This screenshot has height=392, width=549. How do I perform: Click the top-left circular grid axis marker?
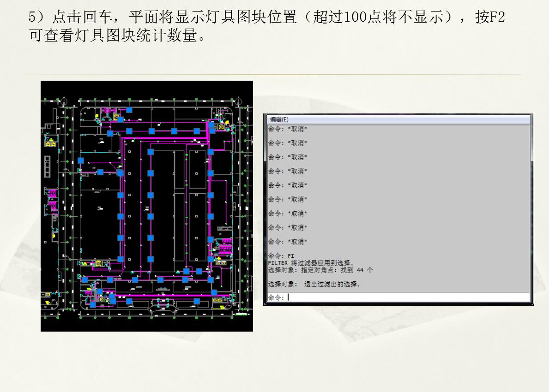coord(63,101)
